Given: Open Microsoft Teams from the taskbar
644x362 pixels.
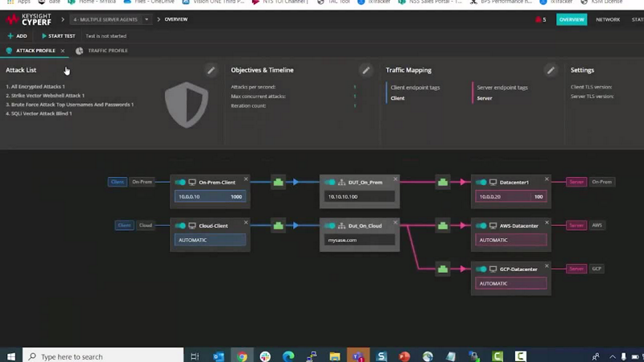Looking at the screenshot, I should (358, 356).
